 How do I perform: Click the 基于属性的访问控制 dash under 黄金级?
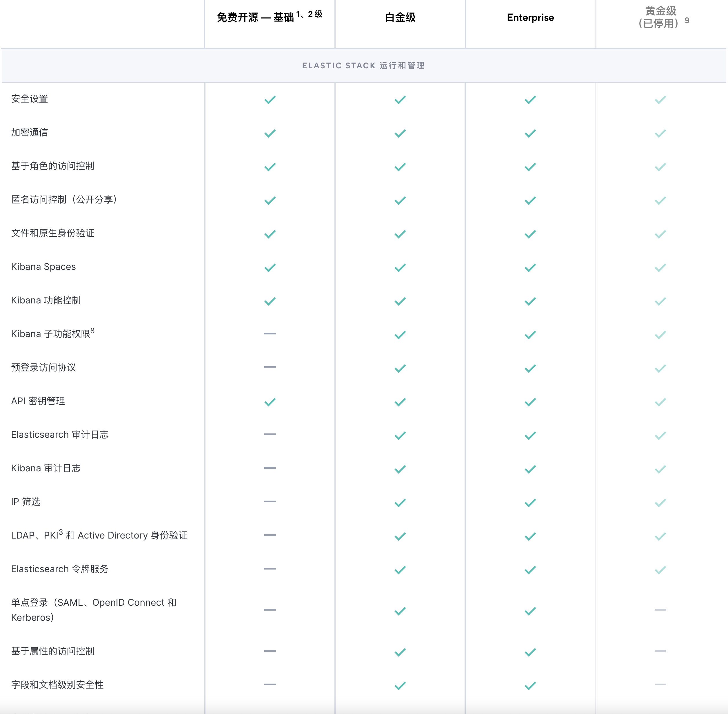[660, 651]
